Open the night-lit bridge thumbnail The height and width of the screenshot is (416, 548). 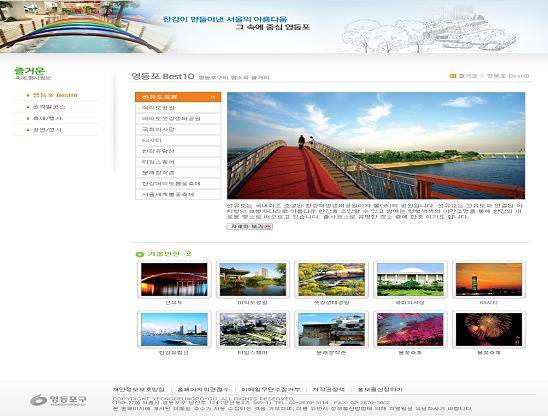tap(174, 280)
